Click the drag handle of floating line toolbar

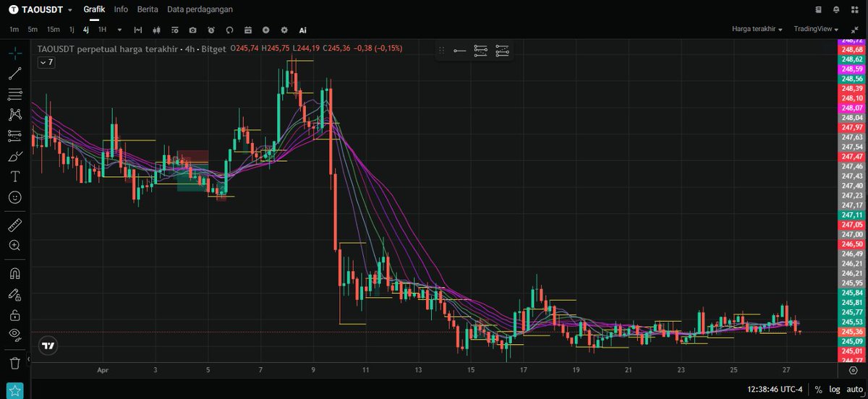pos(442,51)
